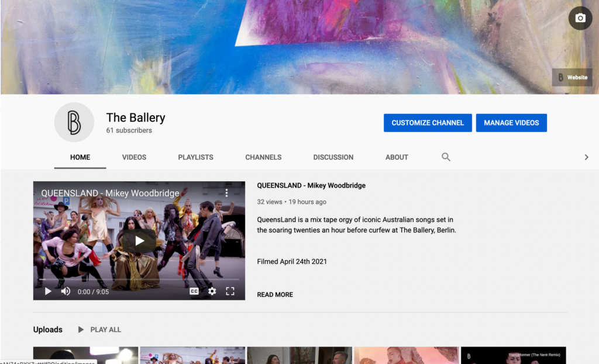
Task: Open the fourth upload thumbnail with pink background
Action: point(407,355)
